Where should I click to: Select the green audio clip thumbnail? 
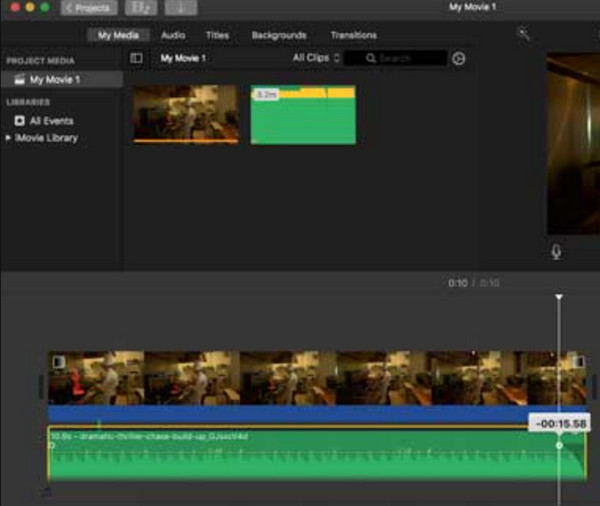point(303,115)
